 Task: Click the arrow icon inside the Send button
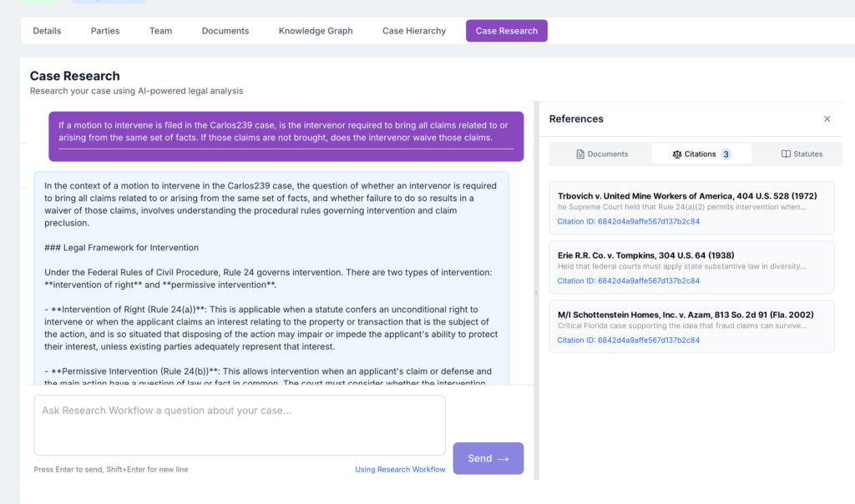[502, 458]
